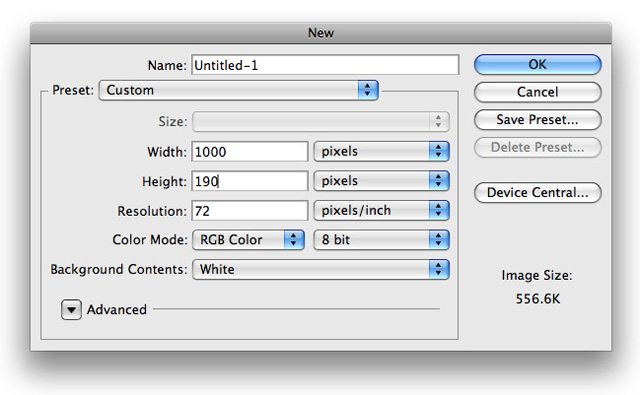The height and width of the screenshot is (395, 640).
Task: Open the Width units dropdown (pixels)
Action: click(381, 151)
